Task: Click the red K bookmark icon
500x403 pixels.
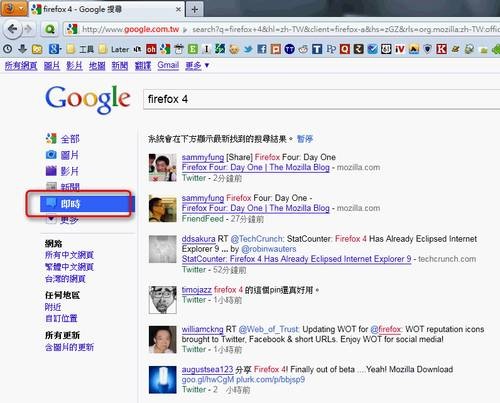Action: coord(441,50)
